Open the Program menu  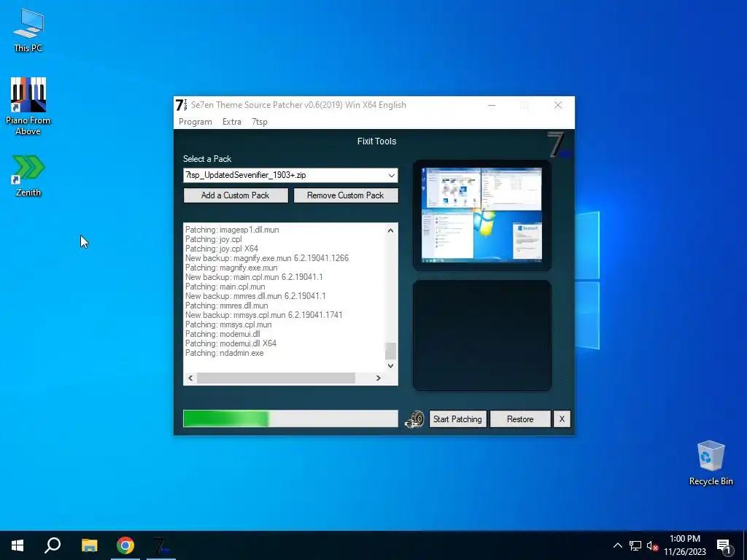(x=196, y=122)
